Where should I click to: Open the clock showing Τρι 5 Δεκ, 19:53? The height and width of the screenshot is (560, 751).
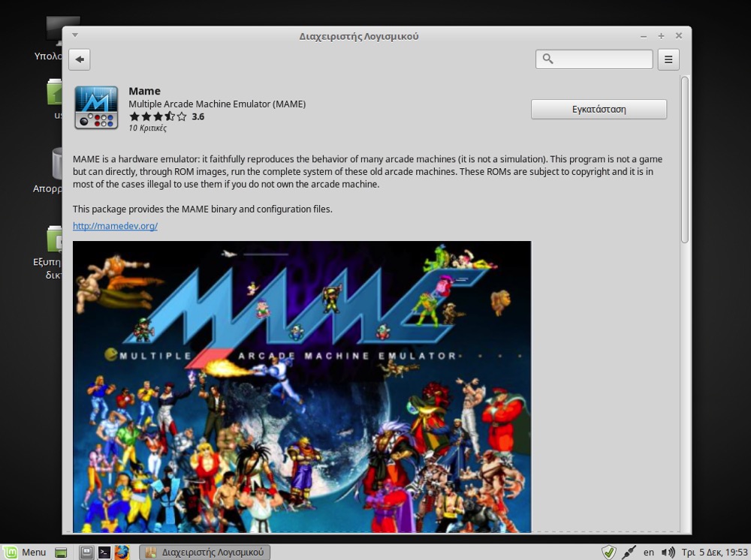coord(714,552)
